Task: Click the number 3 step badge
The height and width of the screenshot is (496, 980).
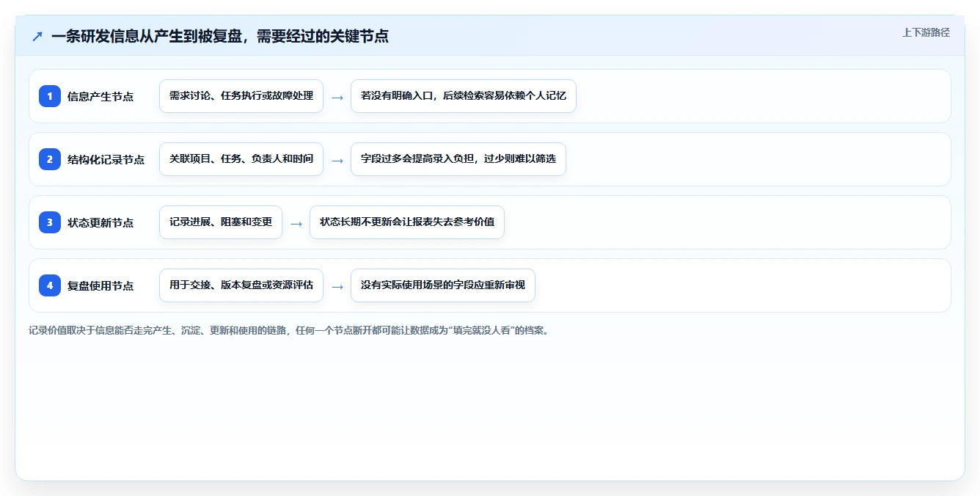Action: click(50, 222)
